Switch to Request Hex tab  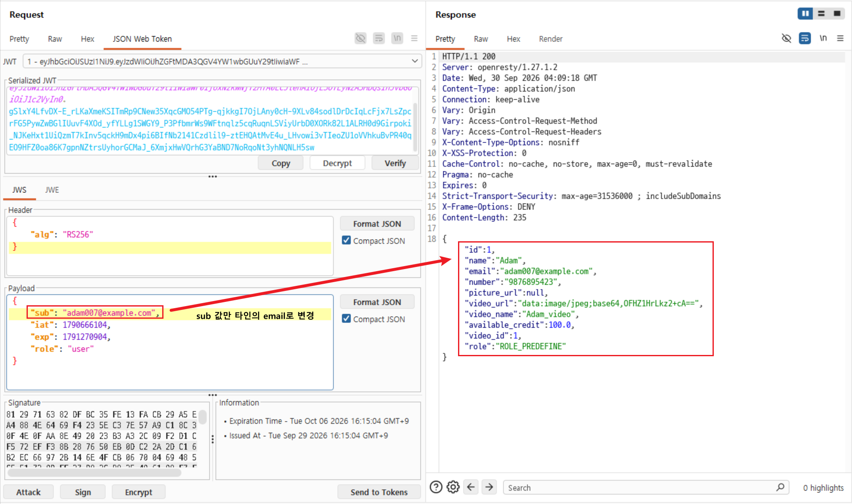pos(88,39)
